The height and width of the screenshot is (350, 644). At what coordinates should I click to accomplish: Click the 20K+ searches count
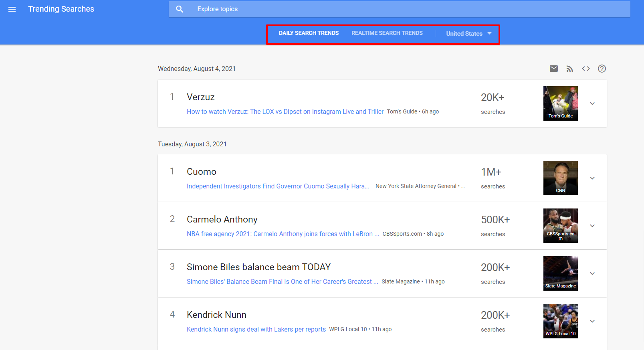pyautogui.click(x=493, y=97)
